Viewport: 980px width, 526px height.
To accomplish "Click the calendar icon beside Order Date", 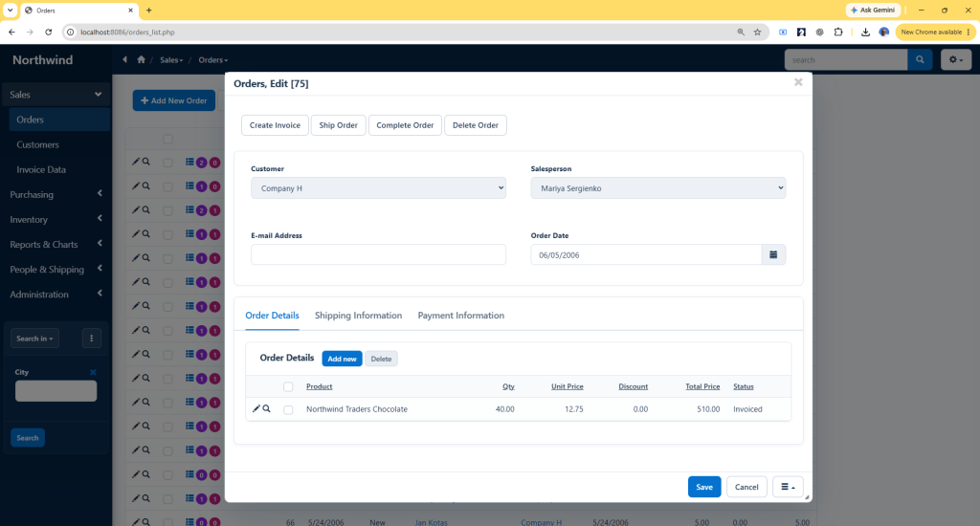I will [x=773, y=255].
